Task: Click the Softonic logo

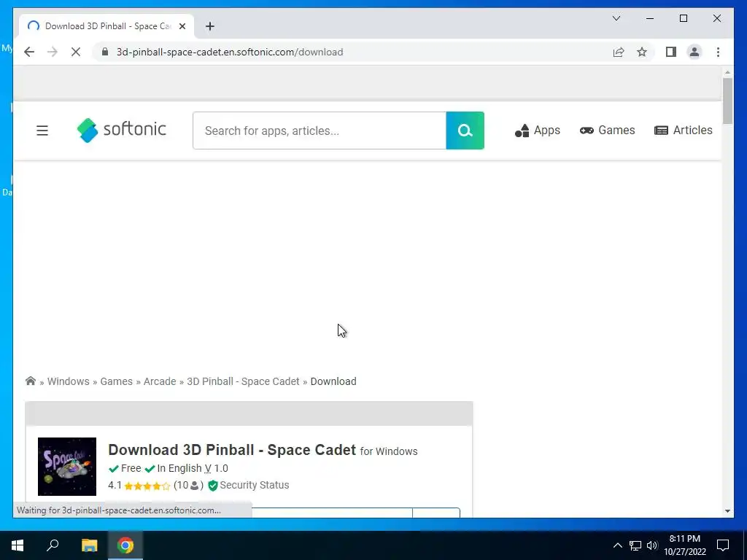Action: 122,130
